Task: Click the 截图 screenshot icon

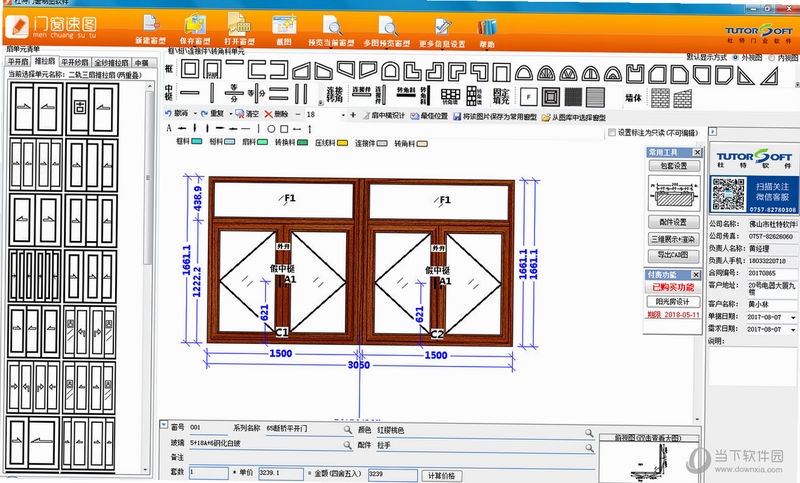Action: 284,24
